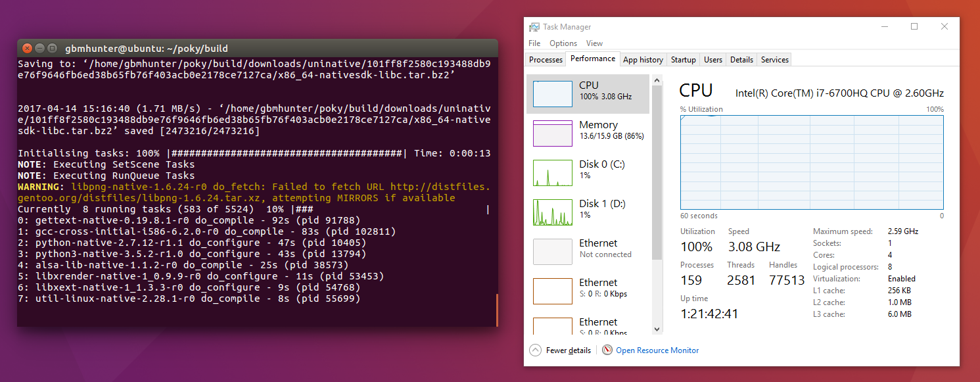Switch to the Startup tab
Viewport: 980px width, 382px height.
pyautogui.click(x=683, y=60)
